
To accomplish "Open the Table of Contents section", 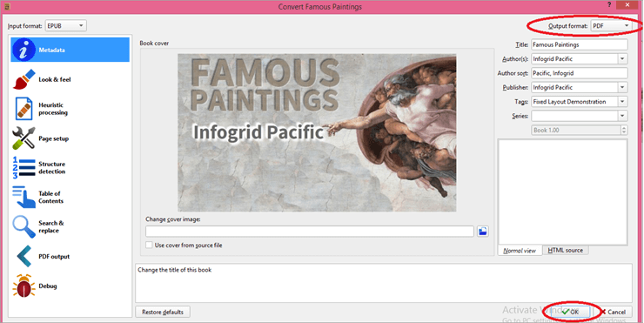I will point(70,198).
